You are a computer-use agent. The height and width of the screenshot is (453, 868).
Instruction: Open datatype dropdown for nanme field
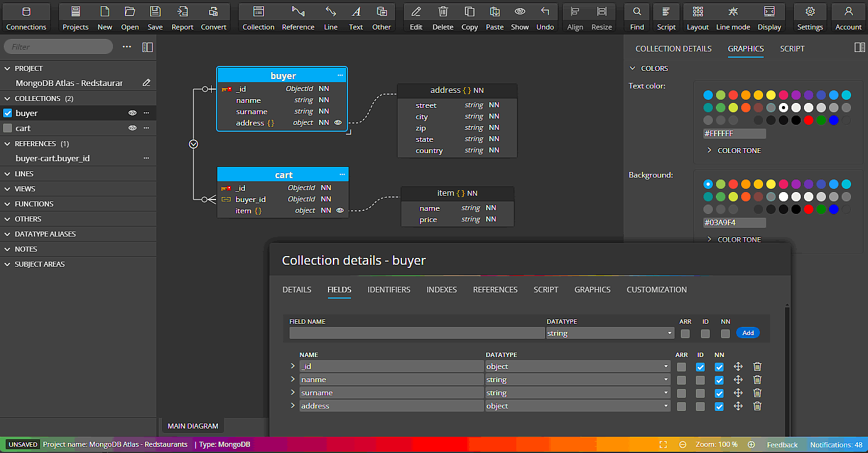[578, 380]
